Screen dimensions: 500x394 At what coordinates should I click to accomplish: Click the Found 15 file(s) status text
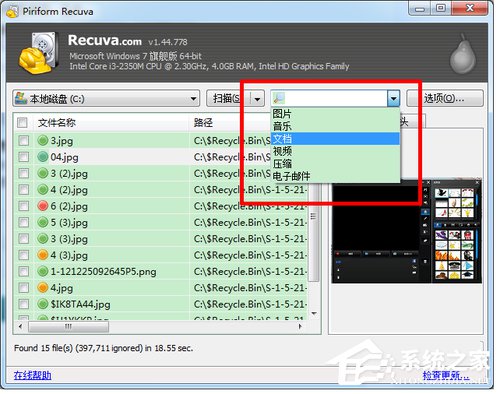(x=103, y=348)
